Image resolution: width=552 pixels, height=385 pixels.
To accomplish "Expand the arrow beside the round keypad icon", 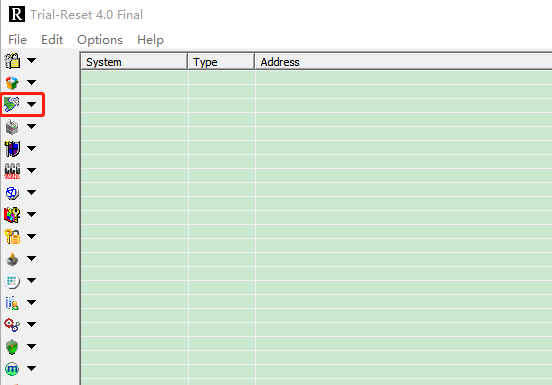I will [x=32, y=280].
